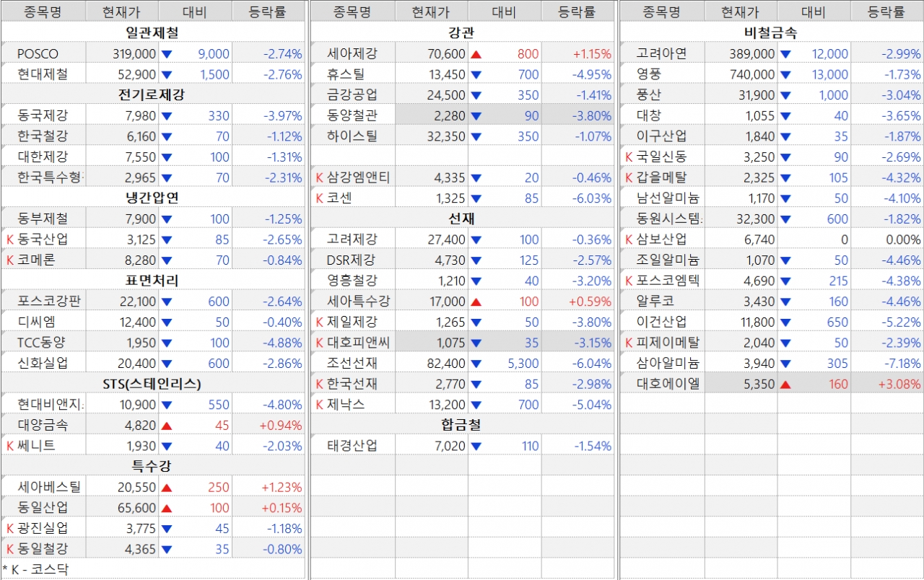Click 삼강엠앤티 stock name

click(x=358, y=177)
